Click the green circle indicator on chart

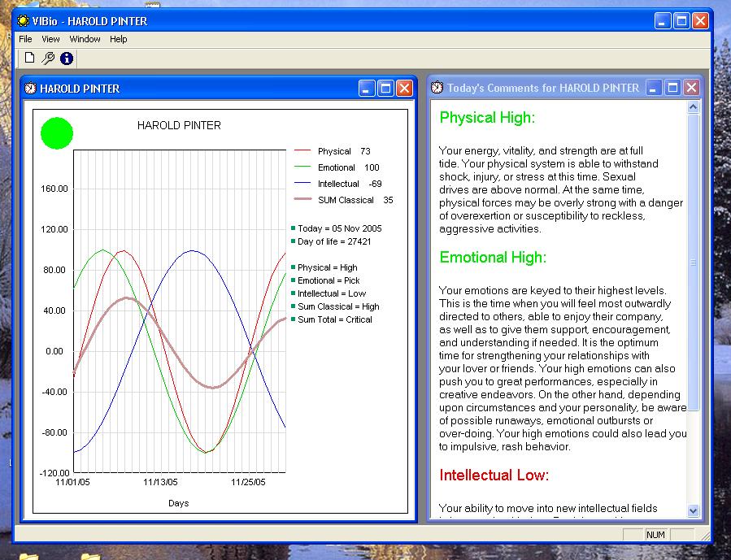pos(57,133)
